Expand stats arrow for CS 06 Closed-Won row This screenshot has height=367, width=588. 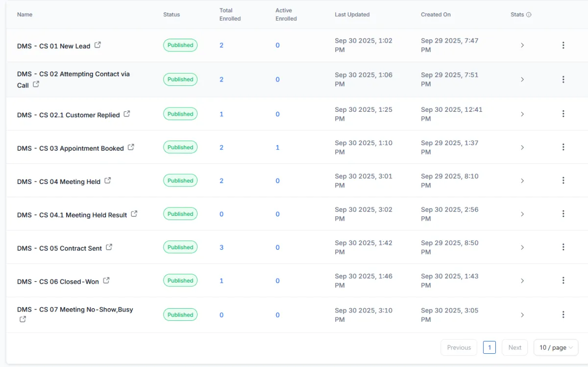pos(522,281)
